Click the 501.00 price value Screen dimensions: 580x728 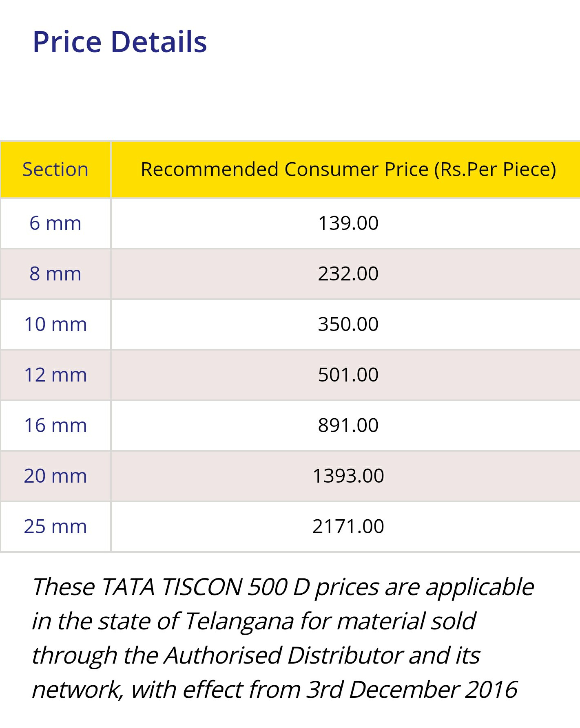tap(348, 375)
